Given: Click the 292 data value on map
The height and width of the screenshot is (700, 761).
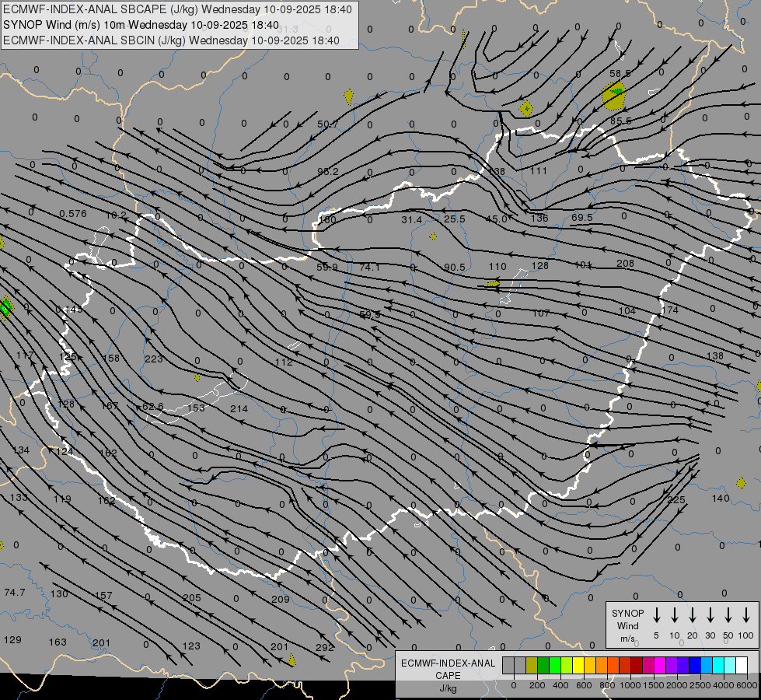Looking at the screenshot, I should click(x=325, y=646).
